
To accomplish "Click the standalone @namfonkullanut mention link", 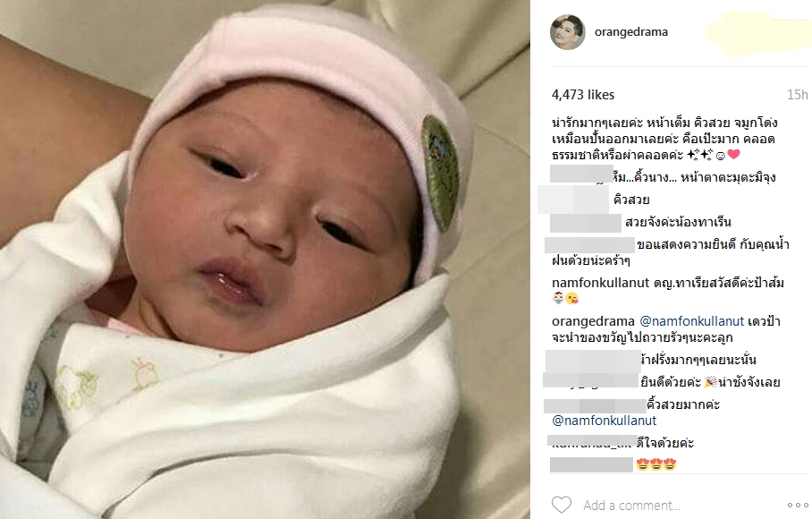I will 605,420.
